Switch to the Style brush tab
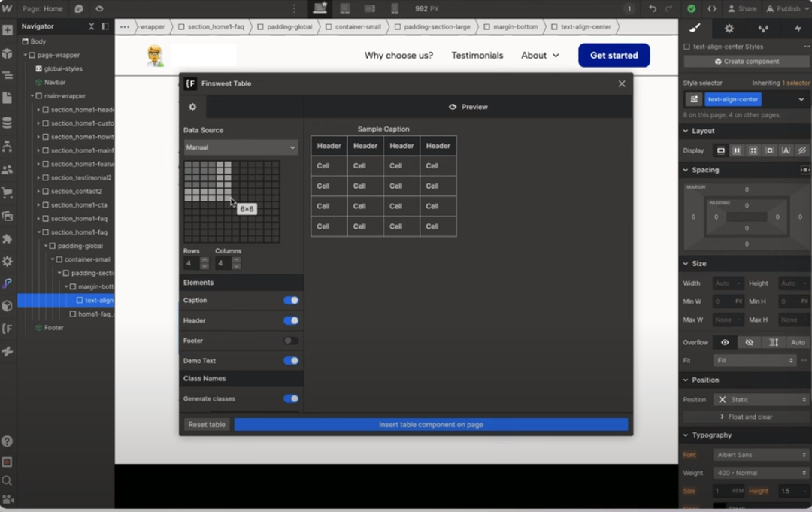 (695, 28)
